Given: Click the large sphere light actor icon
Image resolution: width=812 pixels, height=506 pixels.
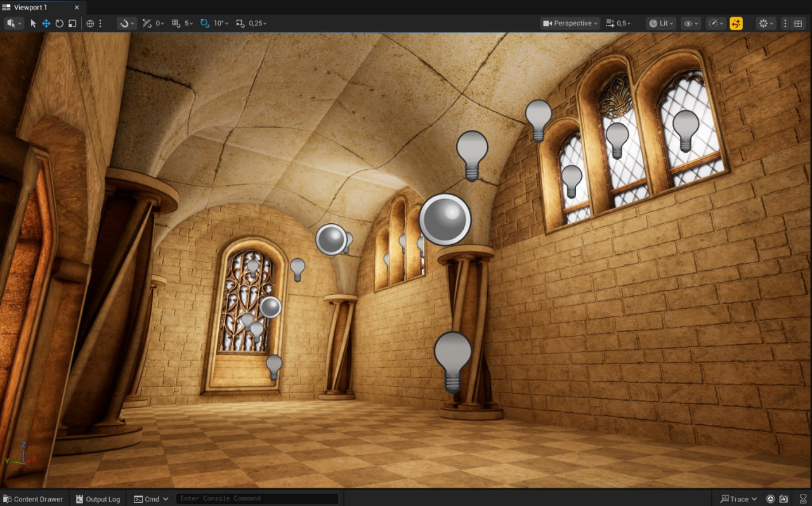Looking at the screenshot, I should [445, 219].
